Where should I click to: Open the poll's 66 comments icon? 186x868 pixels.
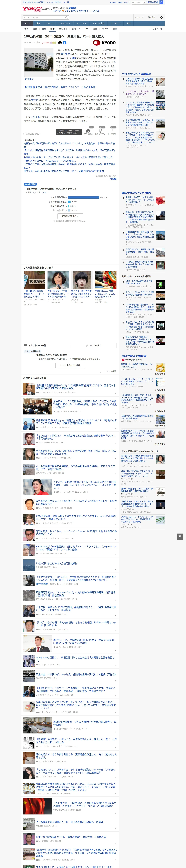(x=44, y=192)
